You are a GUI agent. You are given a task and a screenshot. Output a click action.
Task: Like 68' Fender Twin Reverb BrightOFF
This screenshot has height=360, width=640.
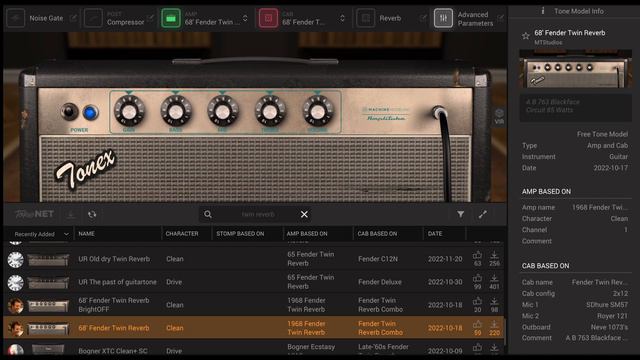[x=477, y=301]
